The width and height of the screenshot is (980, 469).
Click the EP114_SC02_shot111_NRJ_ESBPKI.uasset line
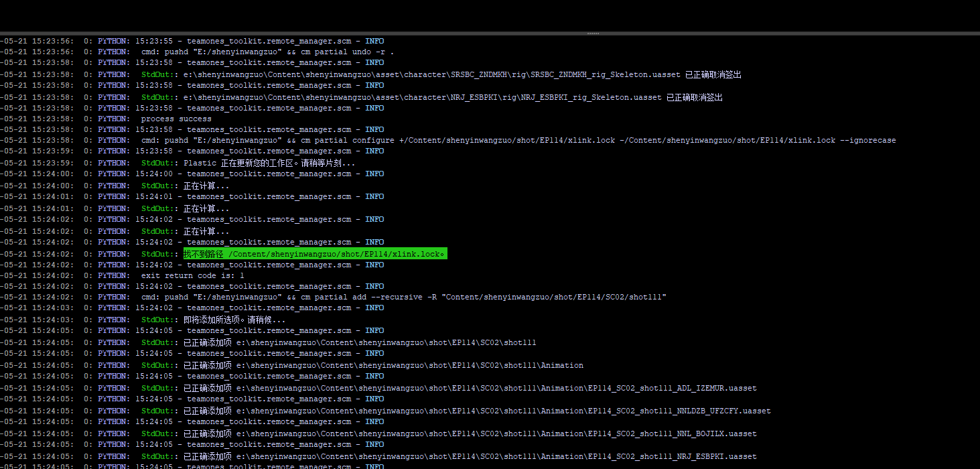pyautogui.click(x=470, y=456)
